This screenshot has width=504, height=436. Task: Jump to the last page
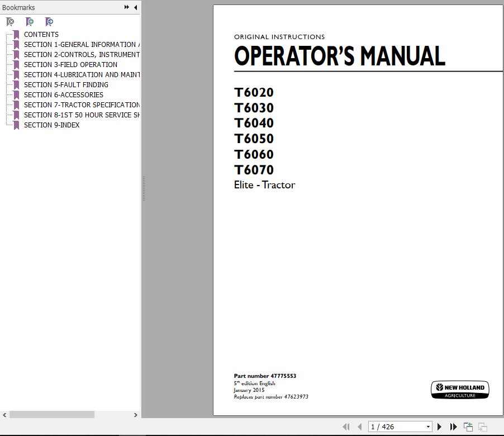(x=453, y=426)
